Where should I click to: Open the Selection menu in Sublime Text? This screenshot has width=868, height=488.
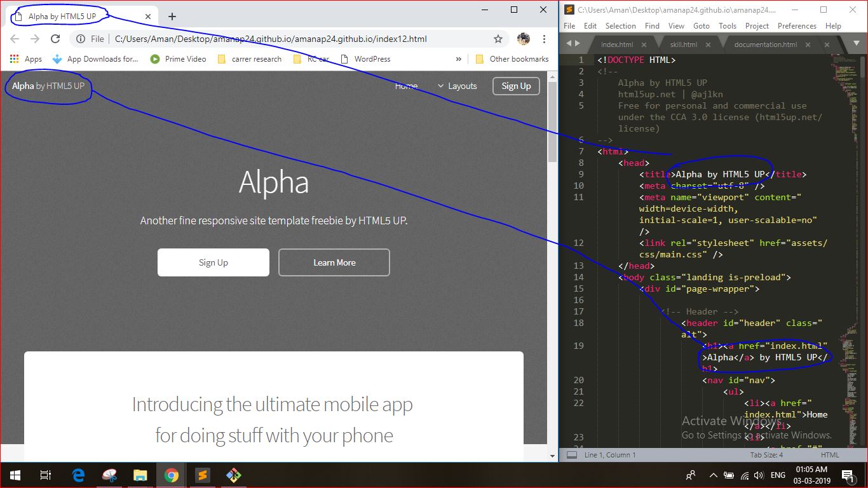click(620, 26)
